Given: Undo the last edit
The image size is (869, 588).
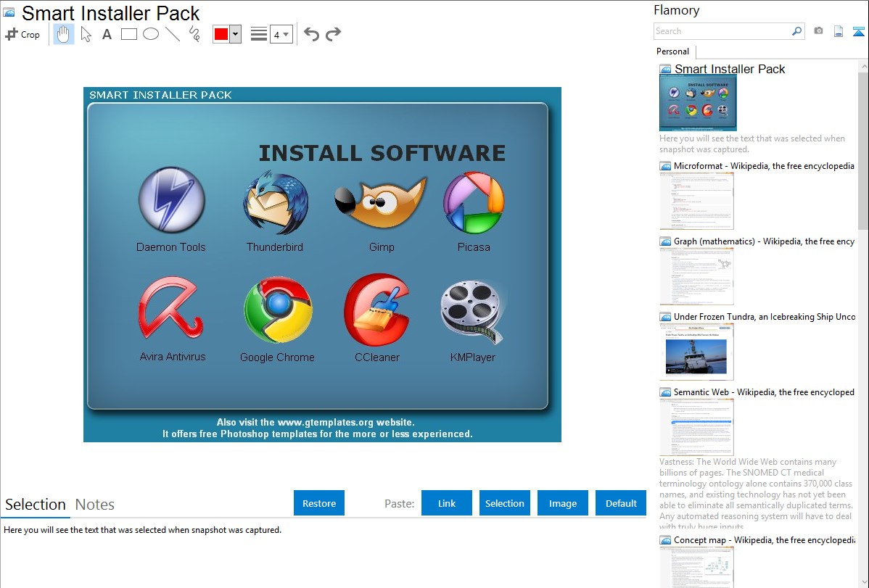Looking at the screenshot, I should click(x=311, y=34).
